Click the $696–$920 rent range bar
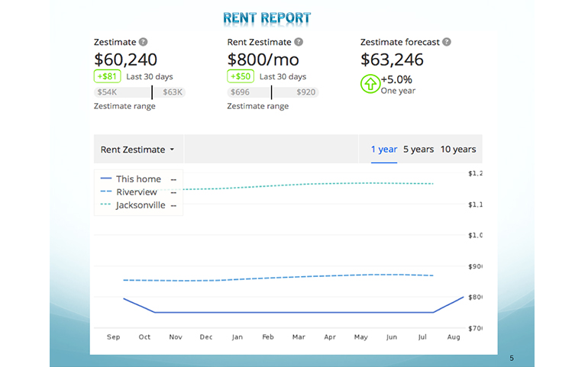 (x=273, y=92)
